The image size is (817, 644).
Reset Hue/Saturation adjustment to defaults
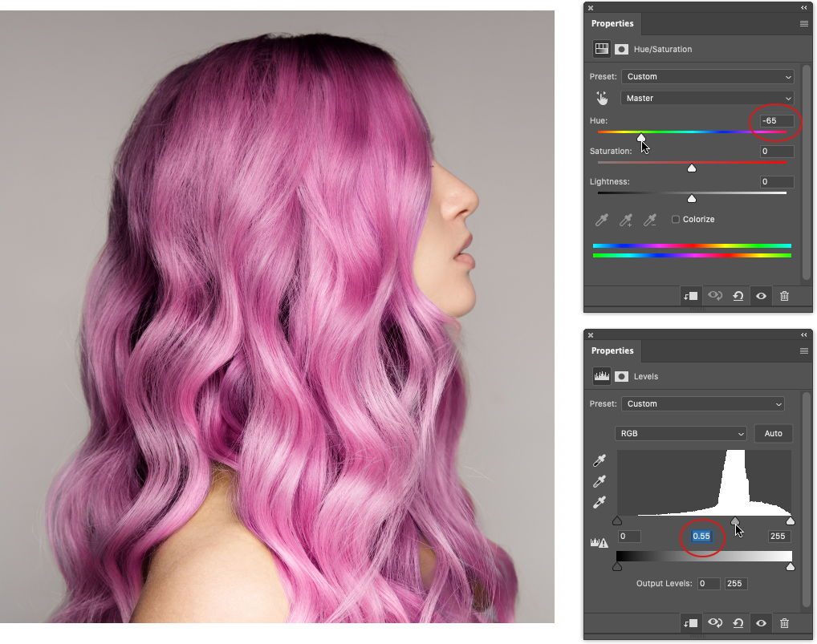tap(738, 296)
